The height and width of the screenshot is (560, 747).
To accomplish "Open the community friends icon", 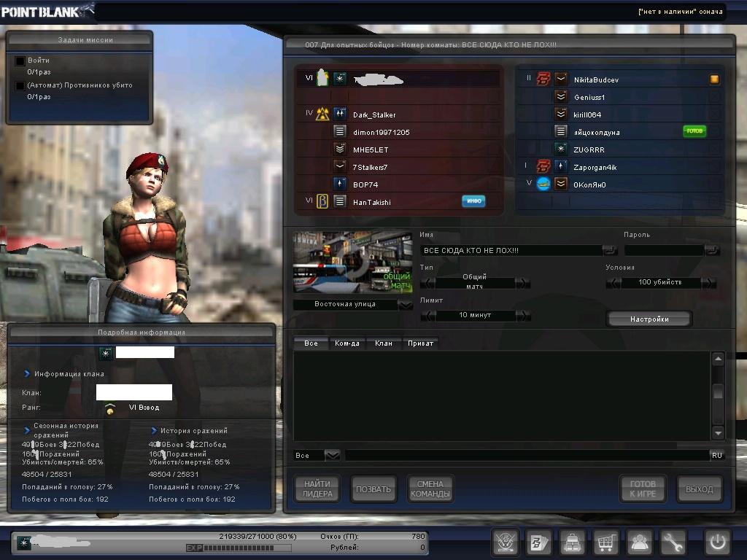I will point(640,542).
